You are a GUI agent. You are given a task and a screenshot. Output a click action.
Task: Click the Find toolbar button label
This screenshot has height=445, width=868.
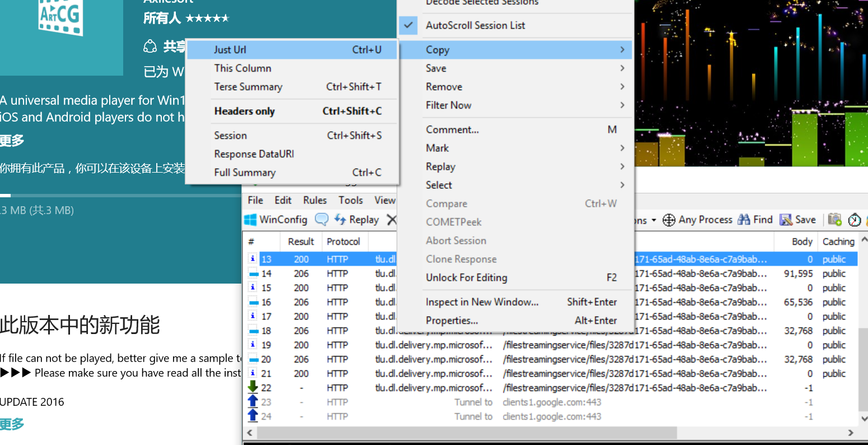tap(763, 220)
